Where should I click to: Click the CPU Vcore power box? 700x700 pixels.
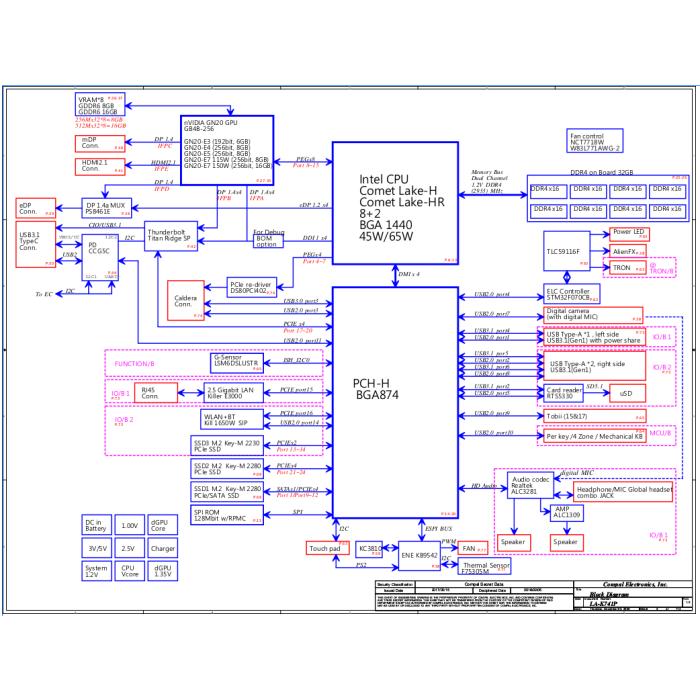tap(129, 571)
